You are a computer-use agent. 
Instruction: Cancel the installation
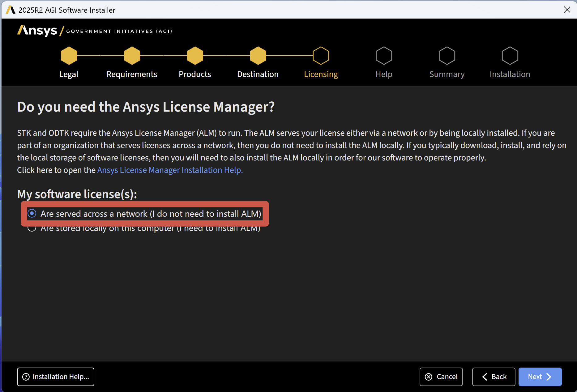coord(441,377)
